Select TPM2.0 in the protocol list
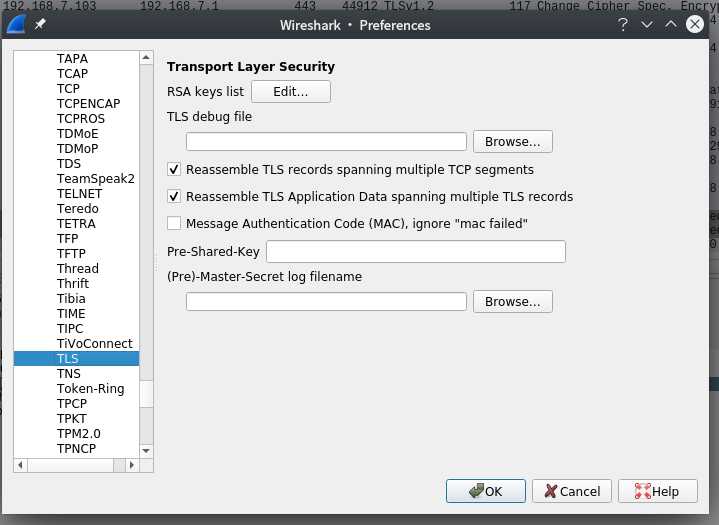Image resolution: width=719 pixels, height=525 pixels. click(x=78, y=434)
